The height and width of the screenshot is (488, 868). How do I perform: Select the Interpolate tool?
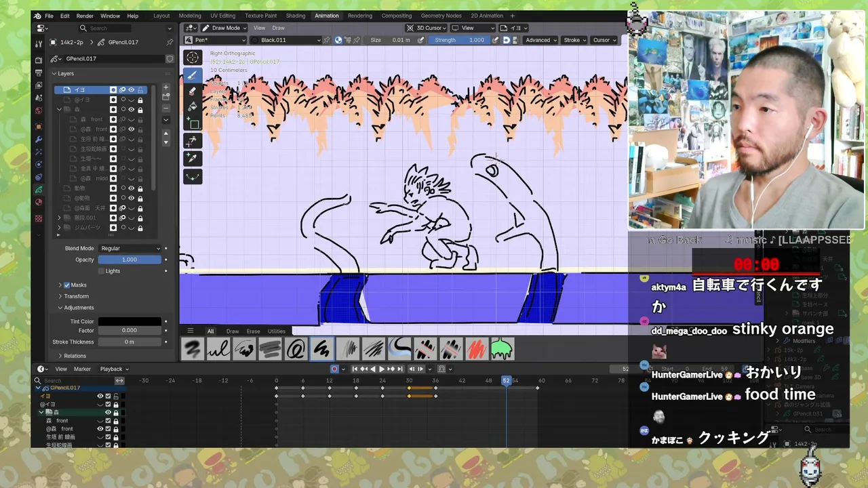pyautogui.click(x=193, y=176)
